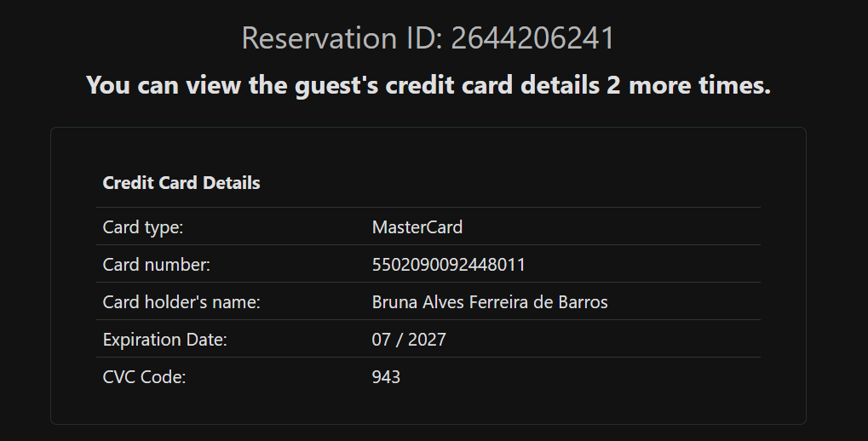
Task: Select the CVC code value
Action: (x=386, y=377)
